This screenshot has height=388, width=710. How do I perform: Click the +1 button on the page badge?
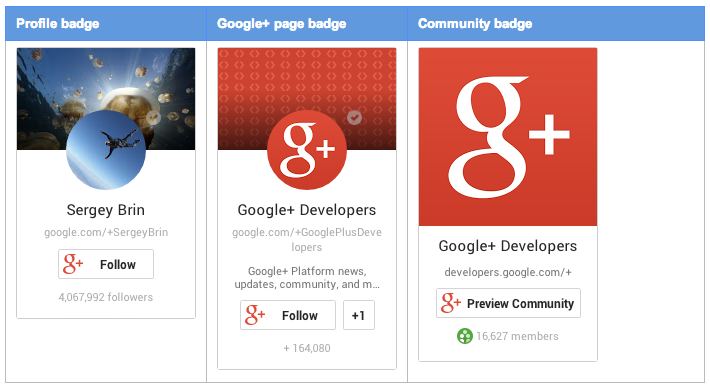point(359,315)
